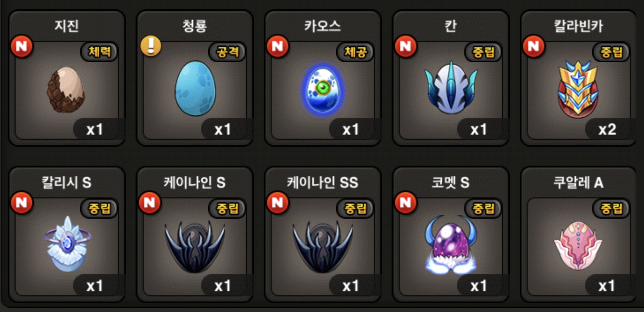Viewport: 644px width, 312px height.
Task: Select the 칼리시 S icy ringed egg
Action: click(67, 244)
